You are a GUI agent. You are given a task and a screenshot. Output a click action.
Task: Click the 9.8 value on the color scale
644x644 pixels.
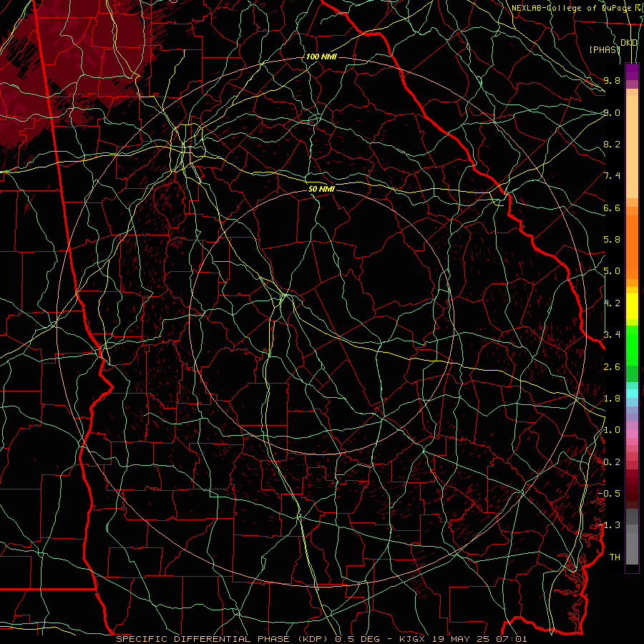pos(612,80)
